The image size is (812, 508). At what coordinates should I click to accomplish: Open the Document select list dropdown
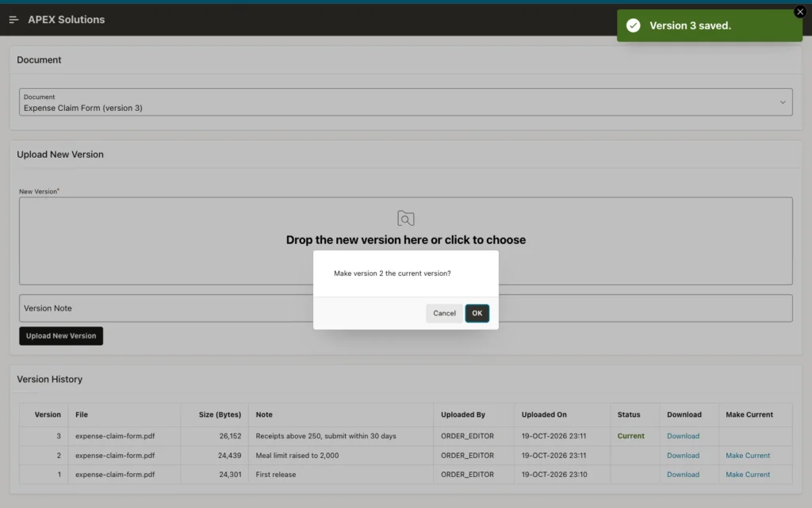[x=405, y=102]
